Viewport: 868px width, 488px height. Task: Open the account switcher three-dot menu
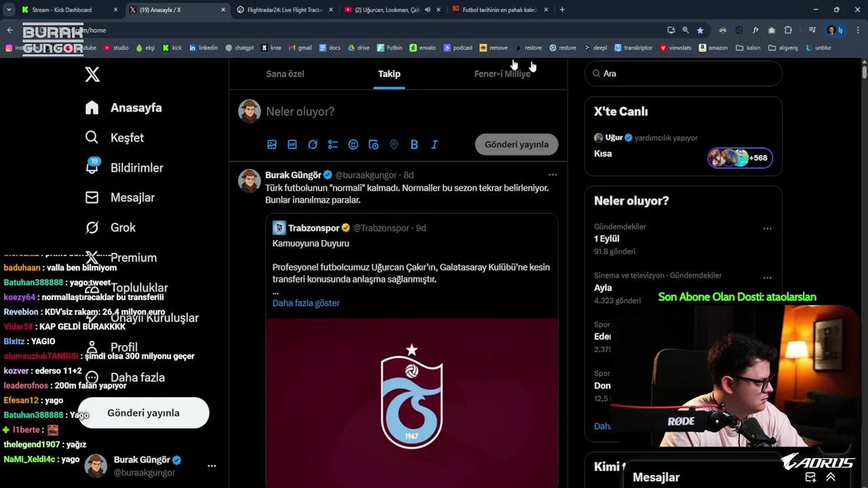tap(212, 466)
